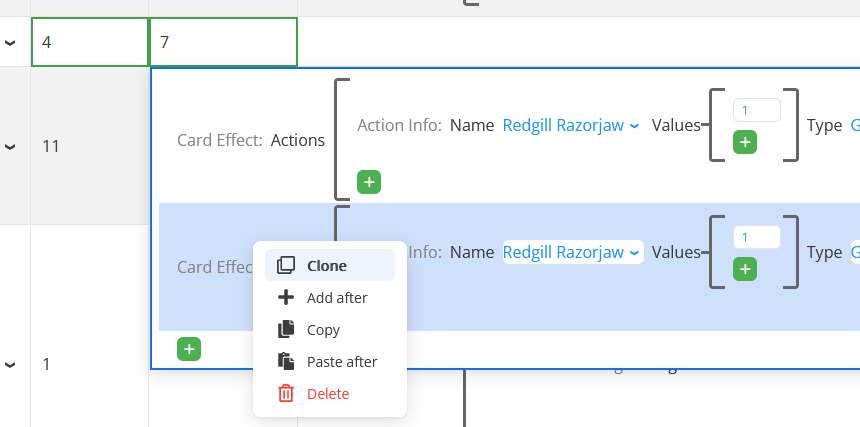Open first row's Redgill Razorjaw dropdown
This screenshot has width=860, height=427.
pyautogui.click(x=570, y=125)
